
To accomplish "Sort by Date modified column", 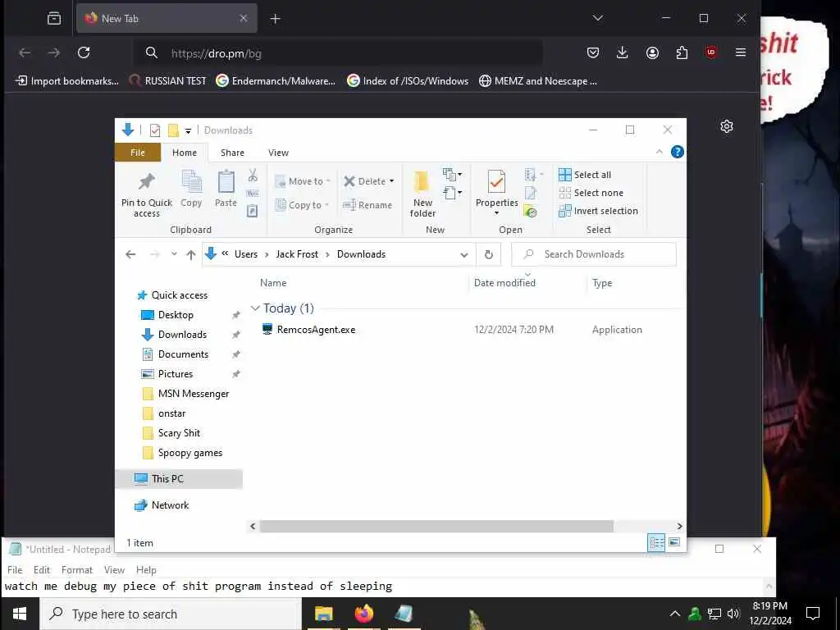I will tap(504, 283).
